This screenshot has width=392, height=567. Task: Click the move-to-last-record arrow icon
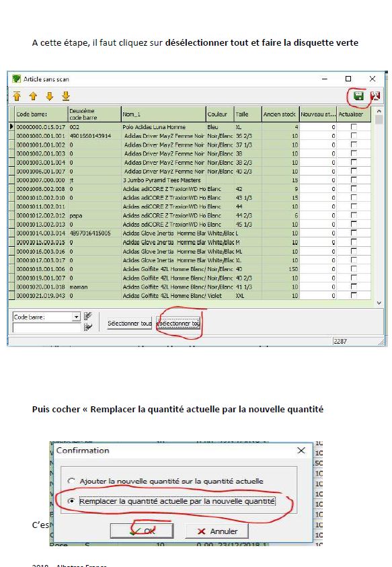pos(66,96)
